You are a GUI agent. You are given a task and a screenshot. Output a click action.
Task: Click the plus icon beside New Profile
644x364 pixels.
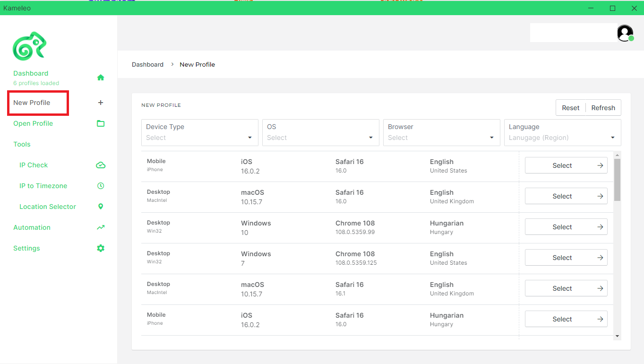[x=100, y=103]
